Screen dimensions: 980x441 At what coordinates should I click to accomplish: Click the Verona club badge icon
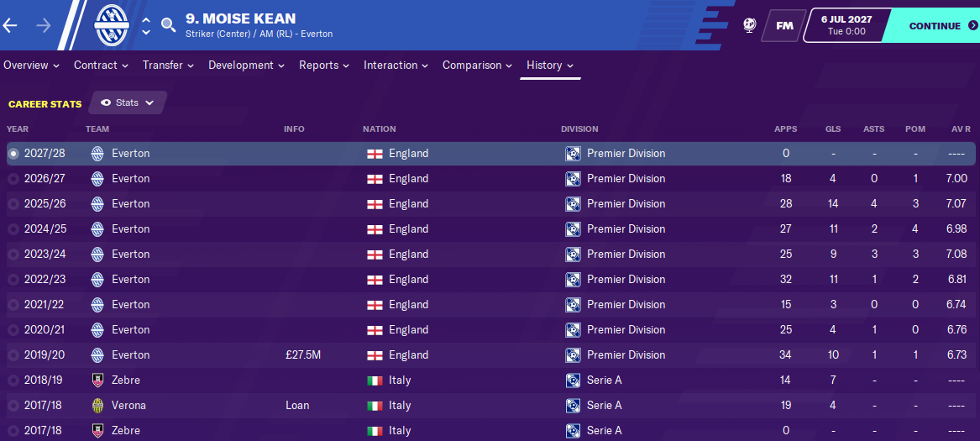point(97,405)
